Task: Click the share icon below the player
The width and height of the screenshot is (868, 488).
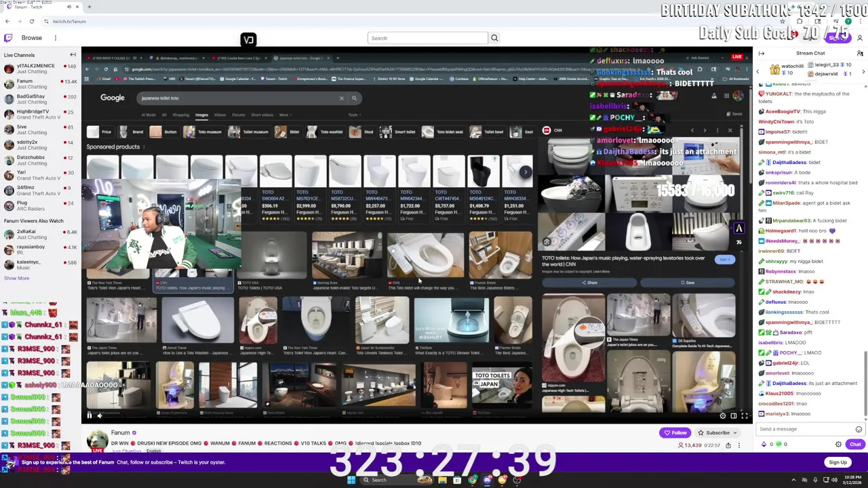Action: point(728,445)
